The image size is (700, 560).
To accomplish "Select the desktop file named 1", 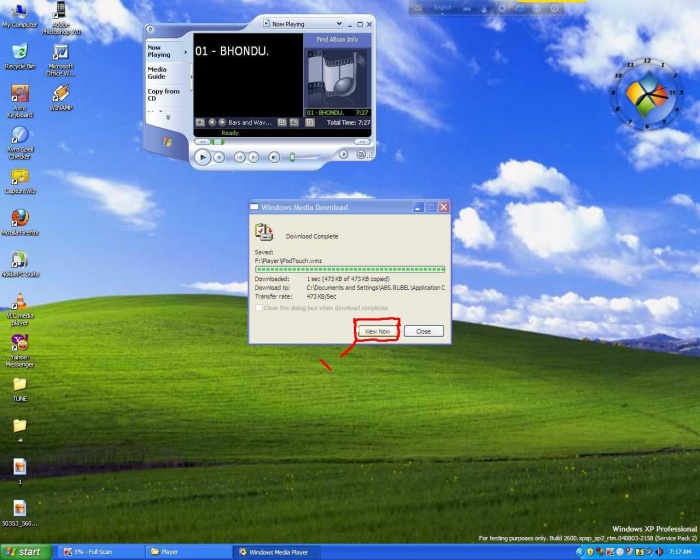I will pyautogui.click(x=20, y=471).
